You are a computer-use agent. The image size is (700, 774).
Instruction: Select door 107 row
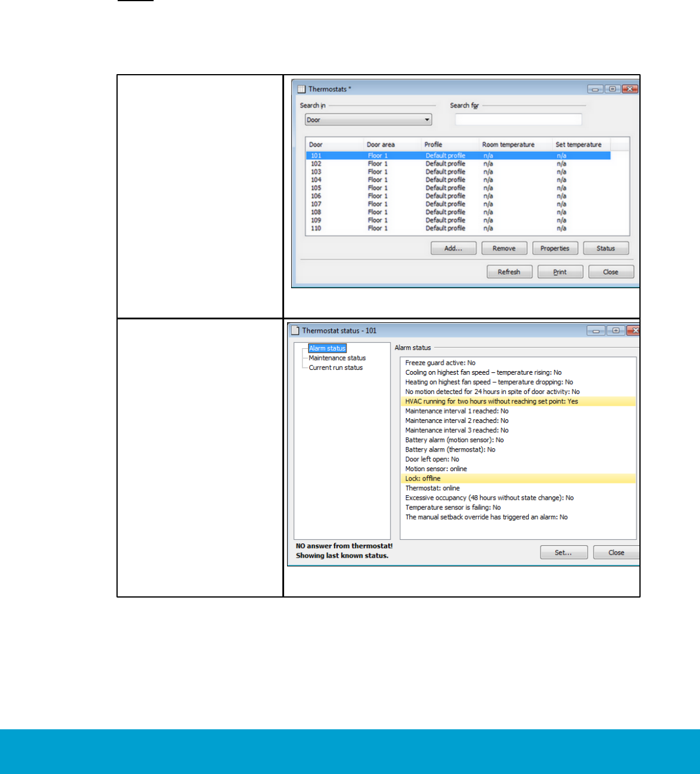(x=458, y=204)
